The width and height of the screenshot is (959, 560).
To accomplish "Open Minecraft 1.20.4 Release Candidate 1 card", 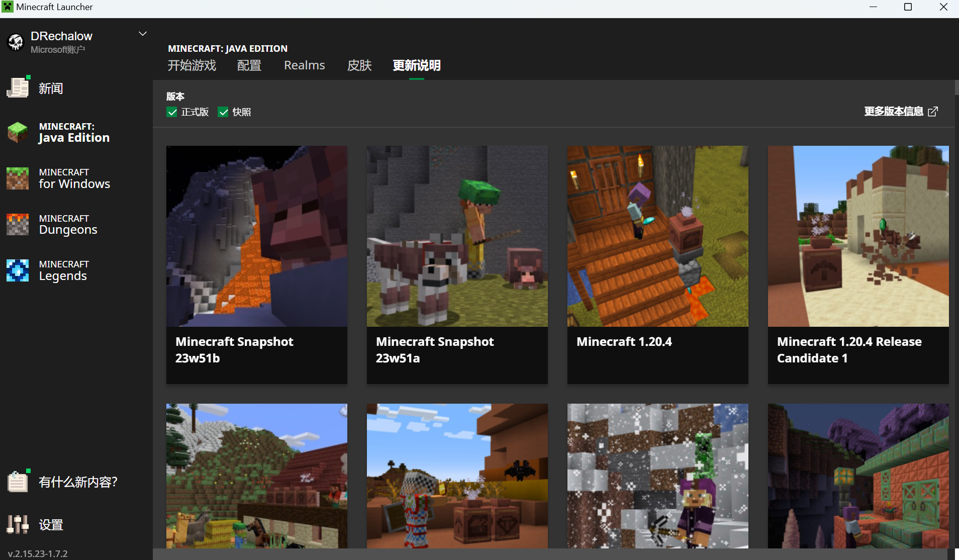I will click(x=858, y=265).
